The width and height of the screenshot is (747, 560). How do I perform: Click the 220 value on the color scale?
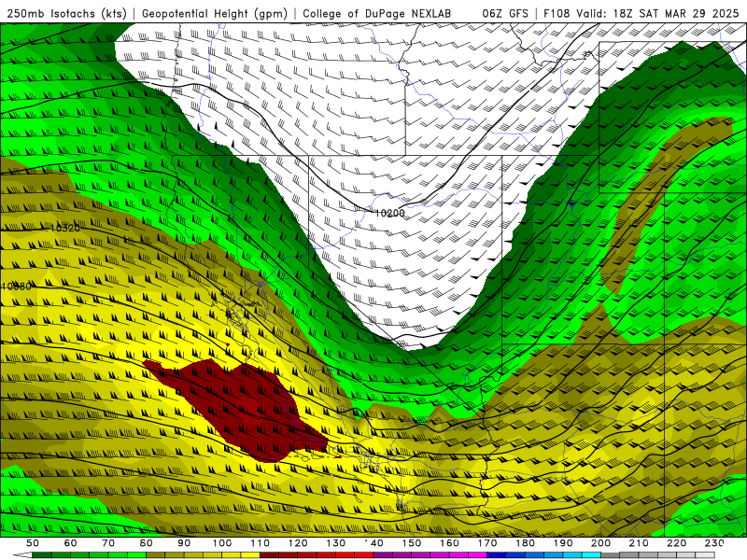(677, 543)
